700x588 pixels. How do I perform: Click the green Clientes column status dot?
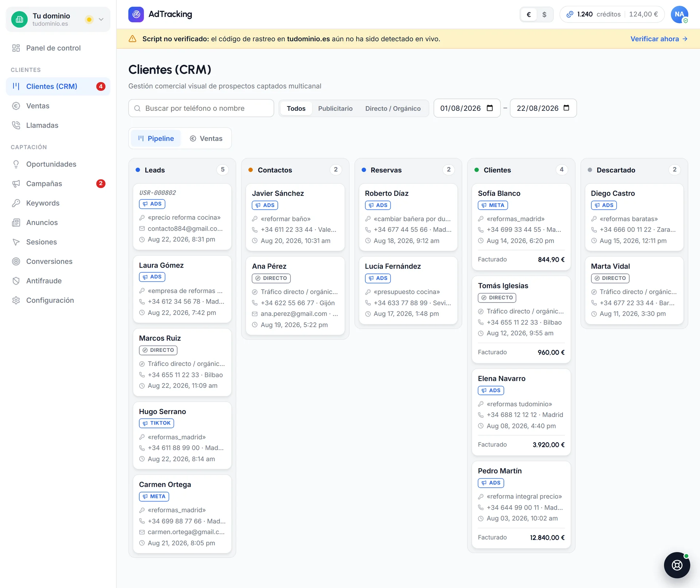click(477, 170)
